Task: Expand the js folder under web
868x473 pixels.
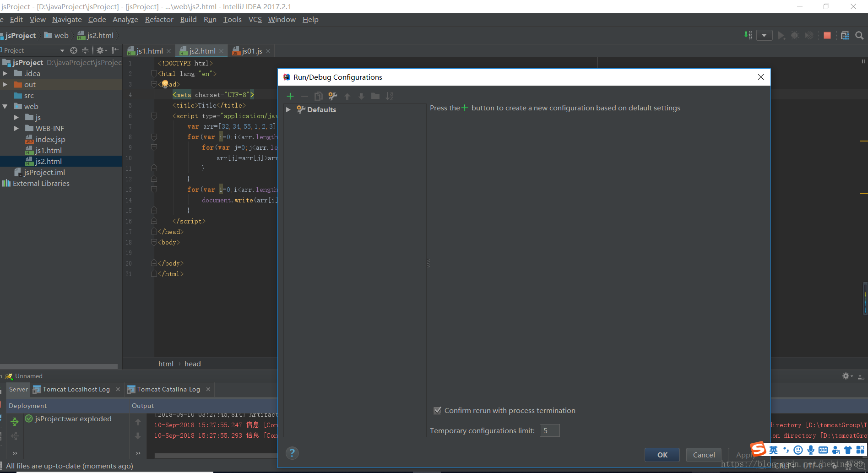Action: (16, 117)
